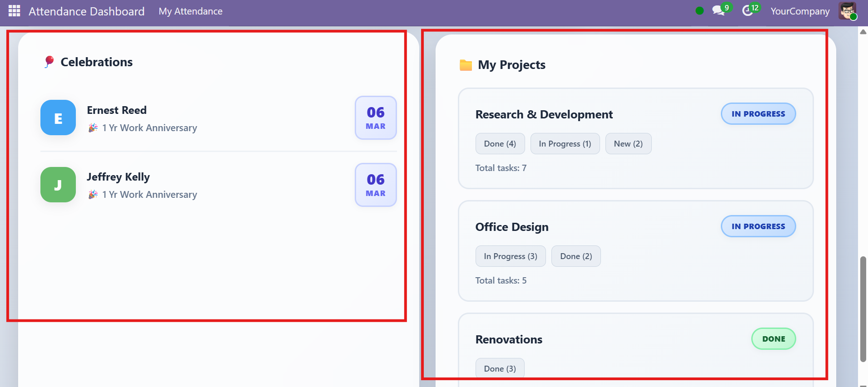The width and height of the screenshot is (868, 387).
Task: Click the page vertical scrollbar thumb
Action: 863,309
